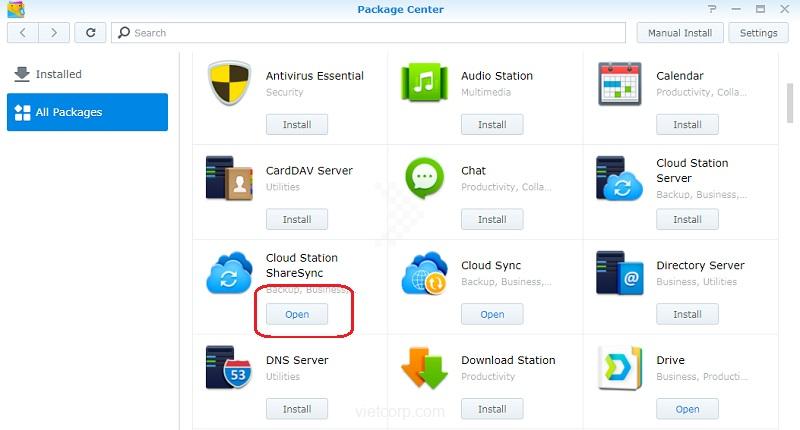Image resolution: width=800 pixels, height=430 pixels.
Task: Go forward using the right arrow
Action: click(54, 32)
